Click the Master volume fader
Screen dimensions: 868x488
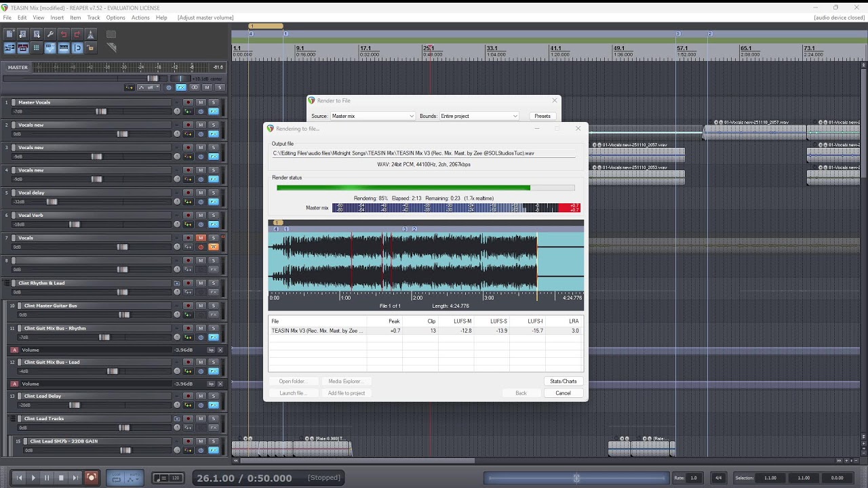[153, 79]
